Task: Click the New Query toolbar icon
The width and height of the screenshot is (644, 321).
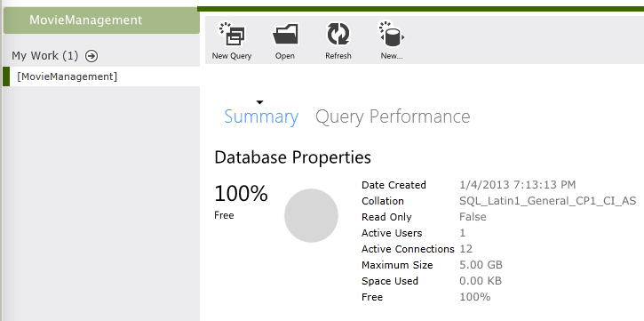Action: tap(232, 35)
